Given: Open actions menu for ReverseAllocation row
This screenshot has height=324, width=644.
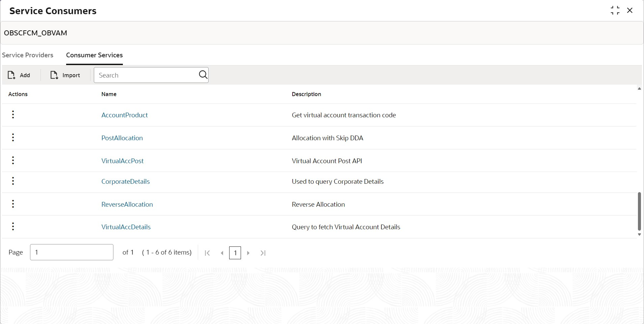Looking at the screenshot, I should point(13,204).
